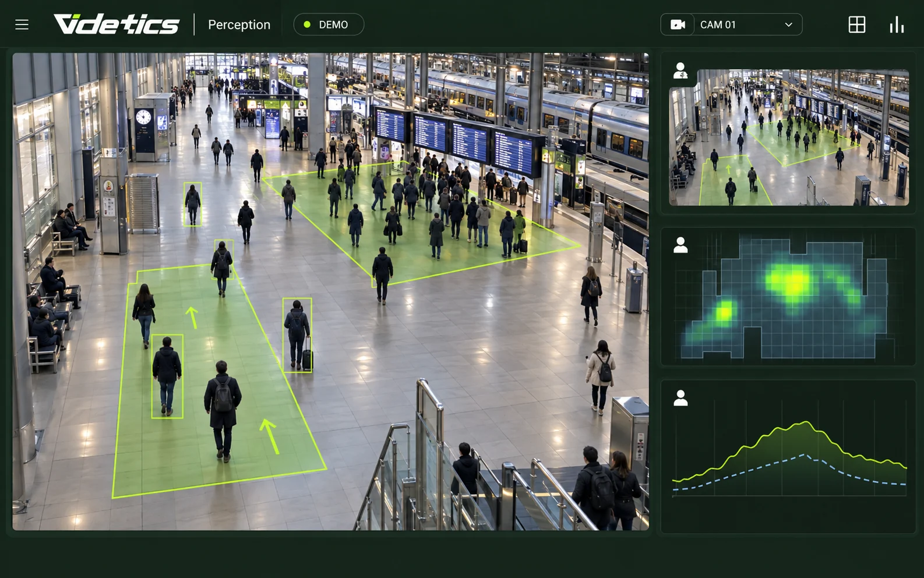Click person icon on zone thumbnail panel
Screen dimensions: 924x578
pyautogui.click(x=680, y=71)
